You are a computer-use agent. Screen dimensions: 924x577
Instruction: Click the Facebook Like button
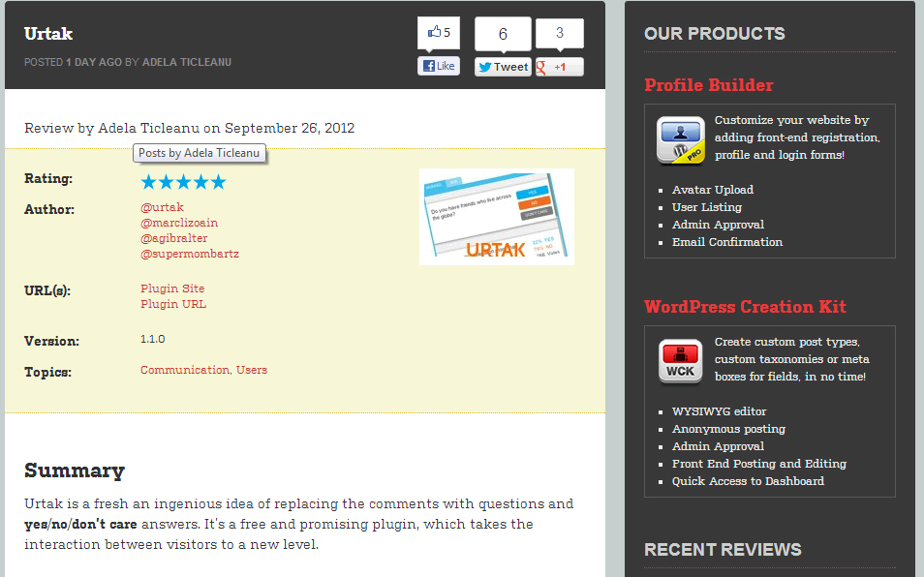tap(439, 66)
